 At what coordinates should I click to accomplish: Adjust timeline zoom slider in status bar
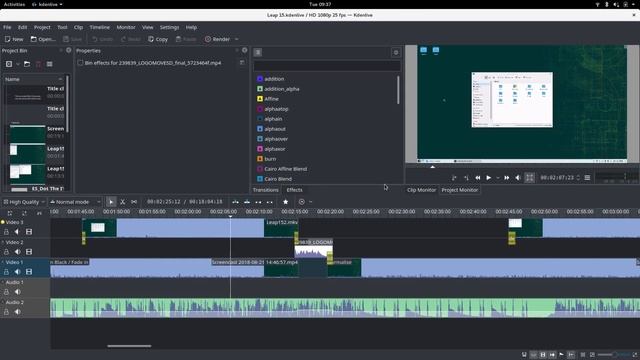614,355
